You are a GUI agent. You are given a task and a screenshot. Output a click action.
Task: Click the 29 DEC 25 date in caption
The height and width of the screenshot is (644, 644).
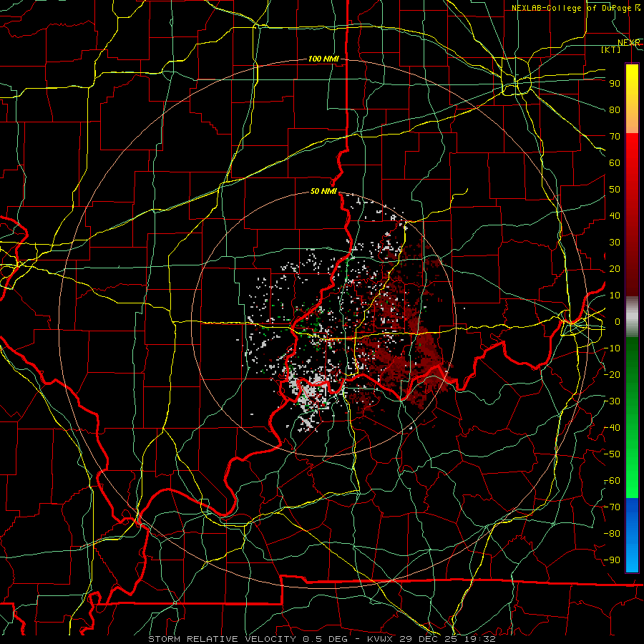429,639
